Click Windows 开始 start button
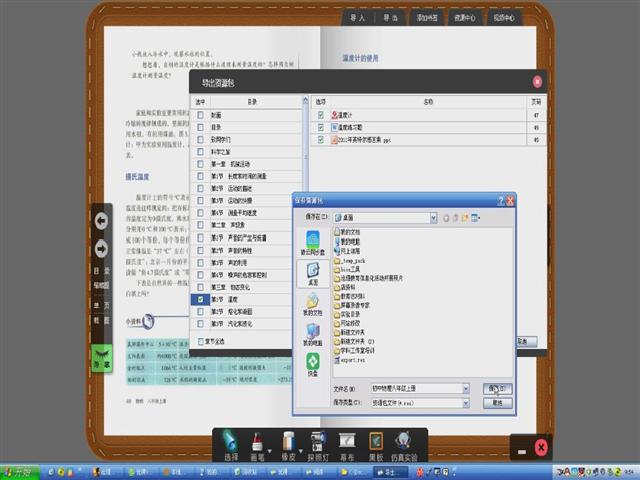 point(18,471)
